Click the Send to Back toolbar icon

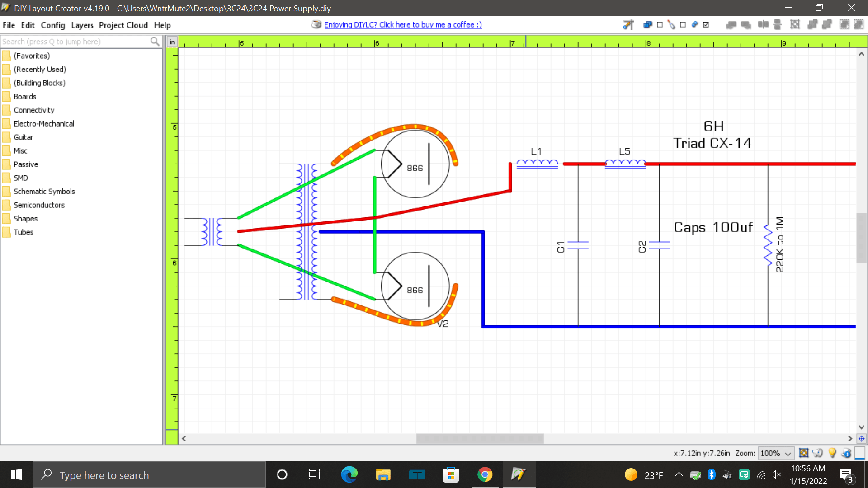point(731,25)
